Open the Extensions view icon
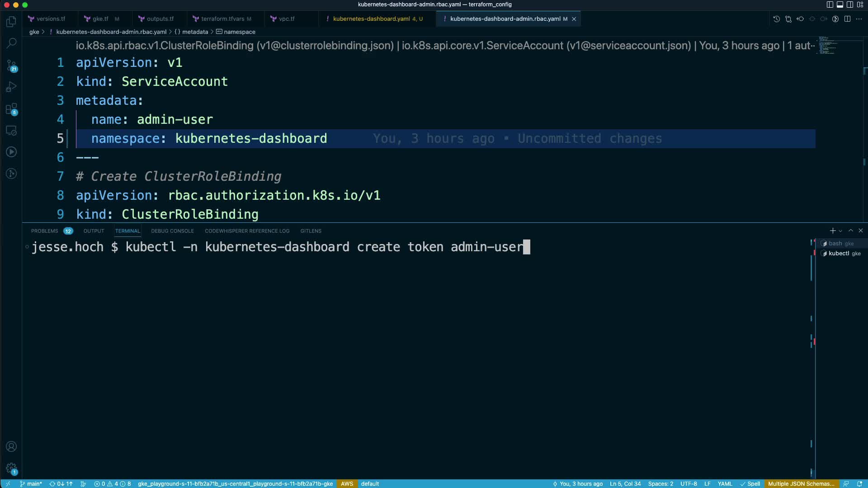The image size is (868, 488). [x=11, y=109]
